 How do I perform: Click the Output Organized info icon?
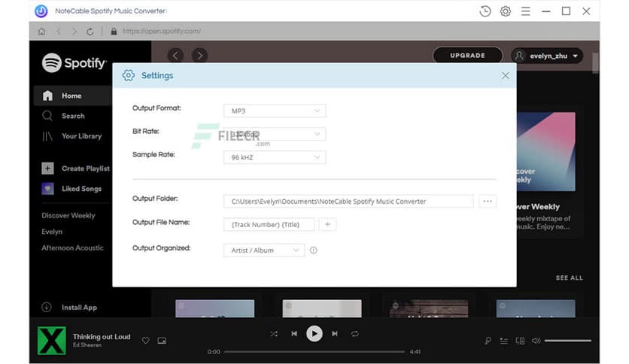coord(313,250)
